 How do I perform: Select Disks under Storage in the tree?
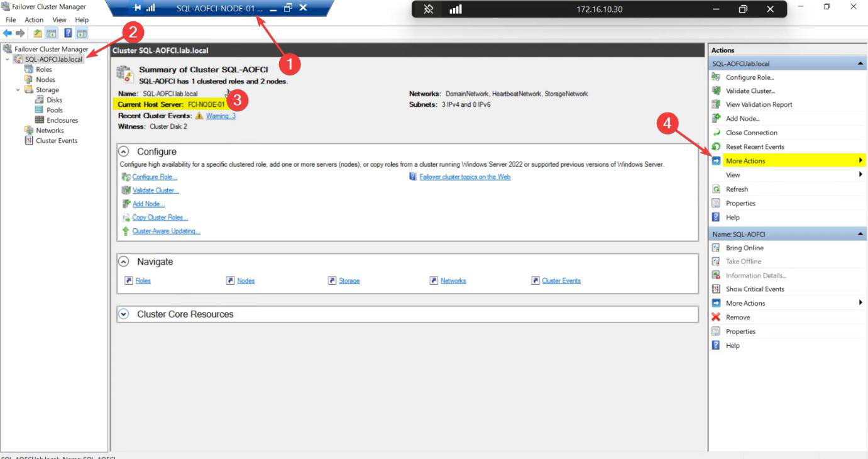pyautogui.click(x=55, y=100)
